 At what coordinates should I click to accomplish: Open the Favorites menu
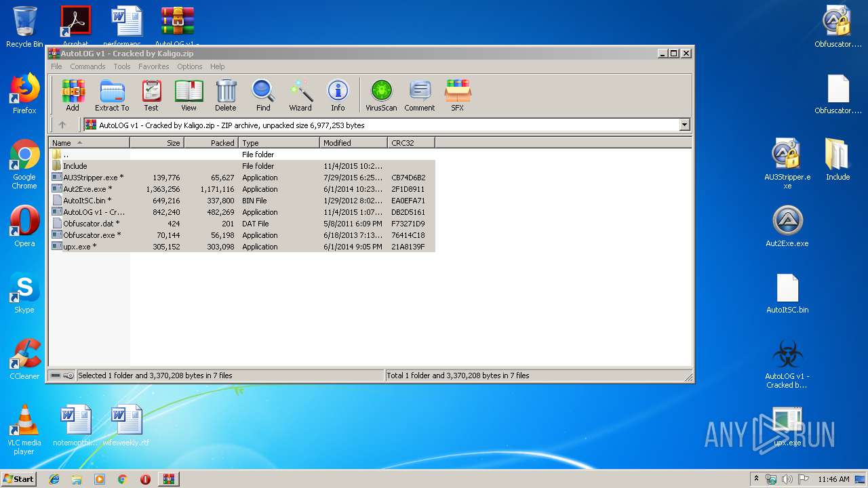pos(154,66)
